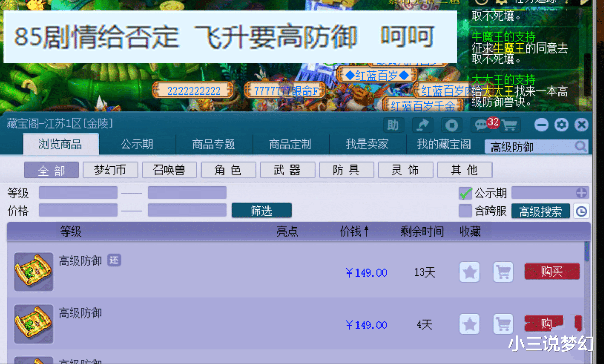Click the 牛魔王 link in quest tracker
Viewport: 604px width, 364px height.
click(x=509, y=49)
